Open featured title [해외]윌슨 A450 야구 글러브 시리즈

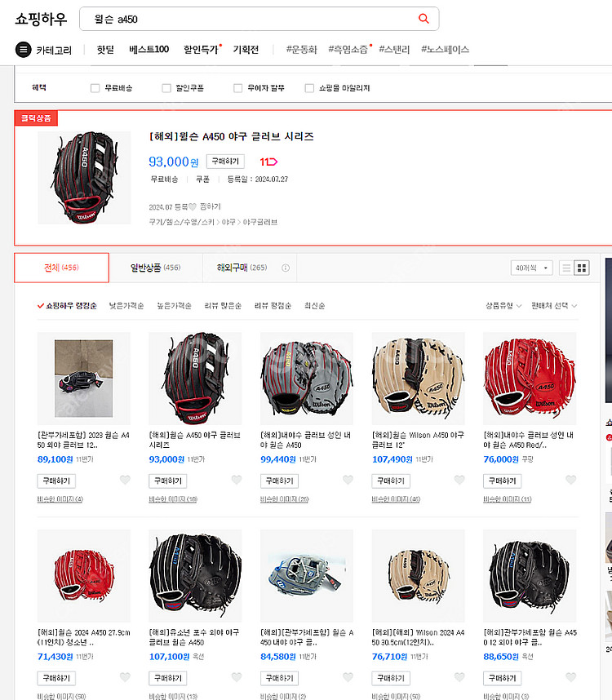(x=231, y=136)
